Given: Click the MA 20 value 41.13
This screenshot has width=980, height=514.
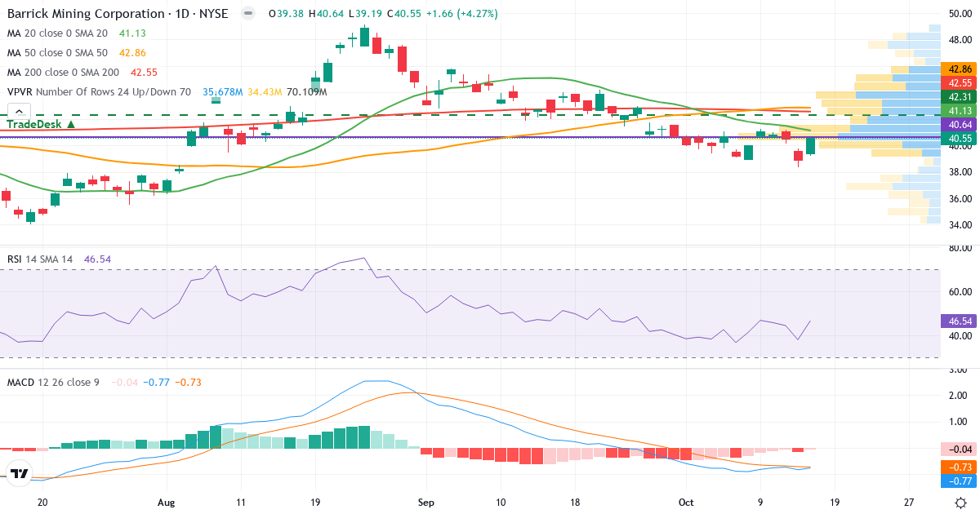Looking at the screenshot, I should [x=132, y=33].
